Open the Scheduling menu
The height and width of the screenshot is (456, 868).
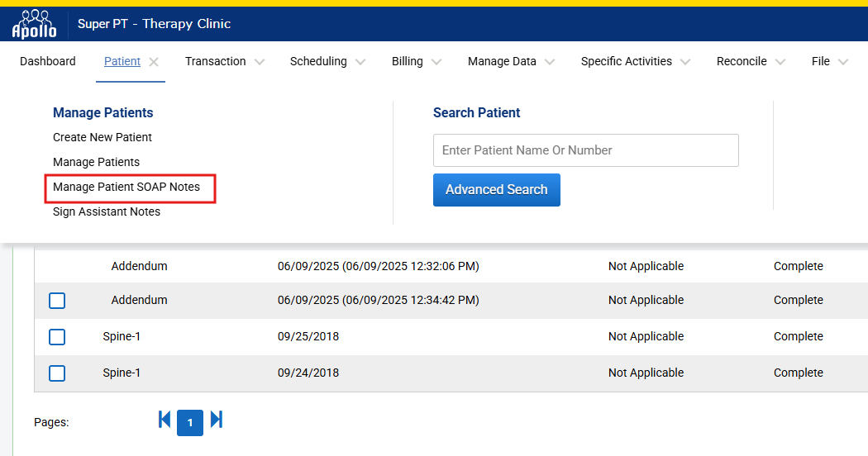318,61
